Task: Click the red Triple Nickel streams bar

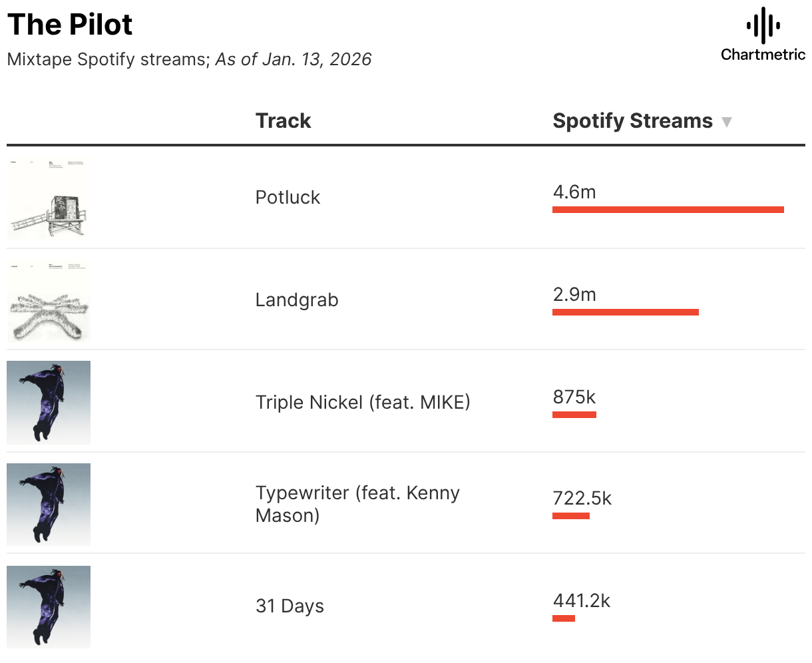Action: tap(574, 415)
